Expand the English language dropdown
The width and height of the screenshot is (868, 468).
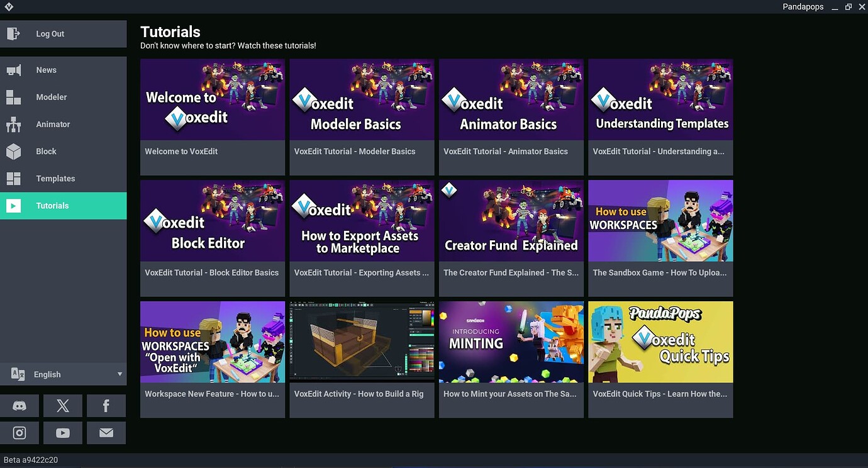[63, 374]
